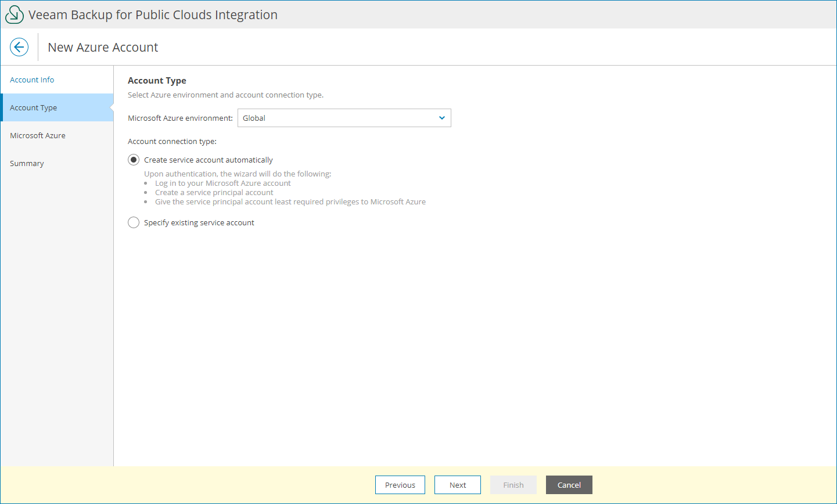Open the Microsoft Azure environment dropdown

[344, 118]
